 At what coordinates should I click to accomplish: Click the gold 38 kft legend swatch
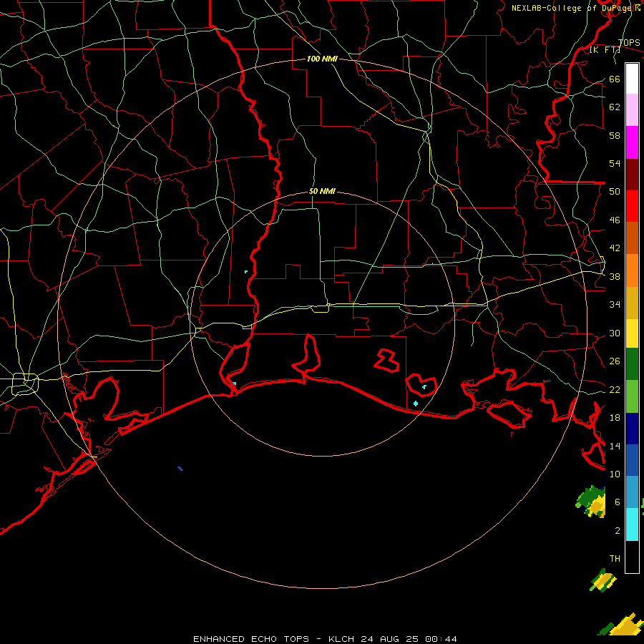click(x=632, y=303)
